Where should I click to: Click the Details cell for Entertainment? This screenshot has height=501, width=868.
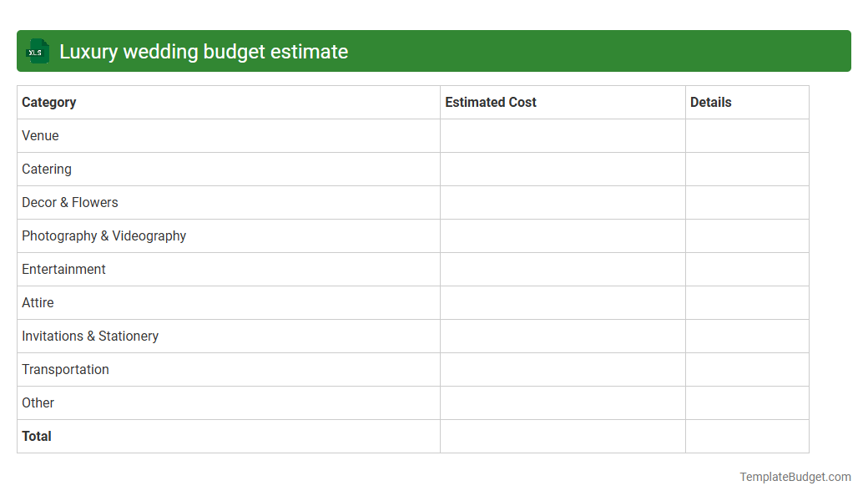point(747,269)
